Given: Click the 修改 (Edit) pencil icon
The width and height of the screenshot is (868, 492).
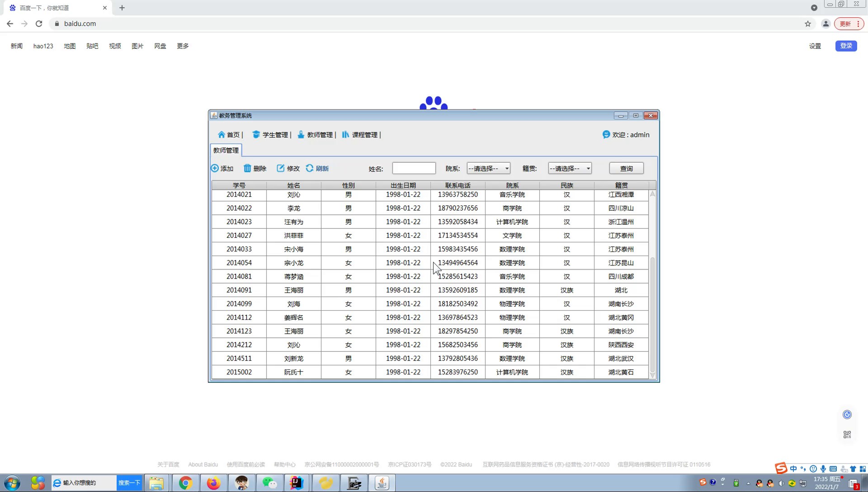Looking at the screenshot, I should tap(281, 168).
